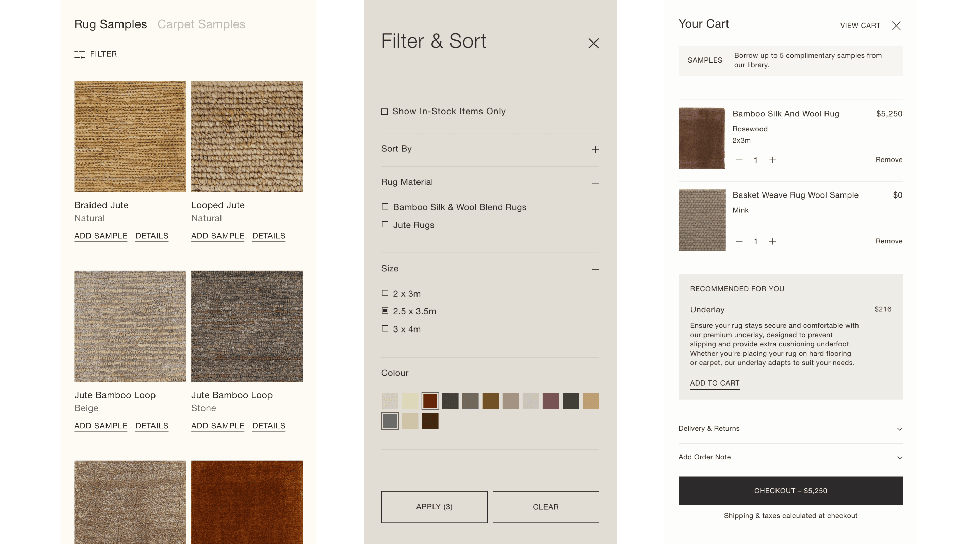Select the dusty rose colour swatch

coord(551,401)
